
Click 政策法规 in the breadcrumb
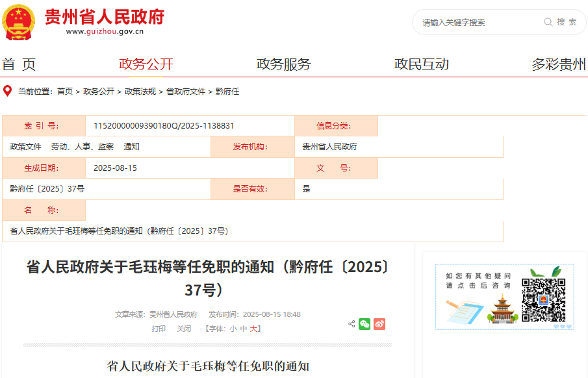(140, 92)
